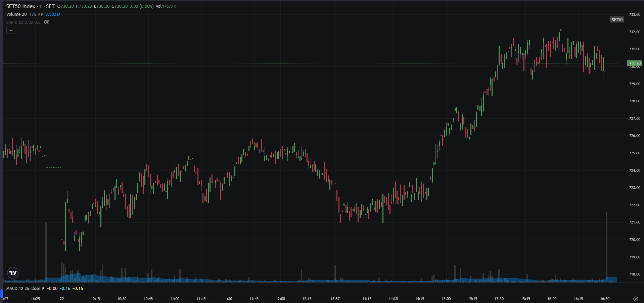Click the 22 date label on time axis

pyautogui.click(x=62, y=299)
